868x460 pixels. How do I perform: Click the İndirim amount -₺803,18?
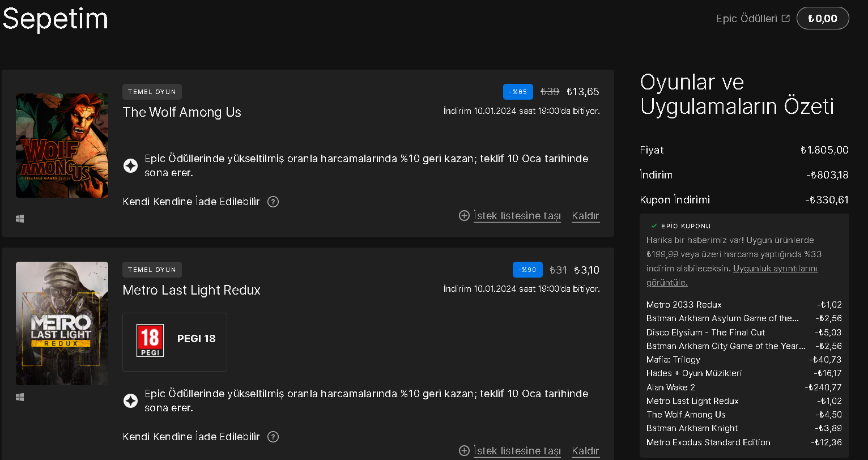tap(827, 175)
